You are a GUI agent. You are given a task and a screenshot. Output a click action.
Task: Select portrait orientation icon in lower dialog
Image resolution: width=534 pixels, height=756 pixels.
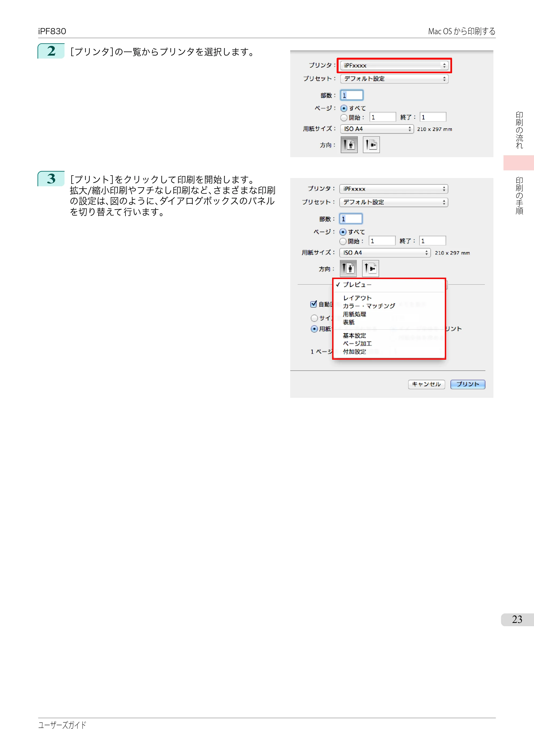coord(348,268)
